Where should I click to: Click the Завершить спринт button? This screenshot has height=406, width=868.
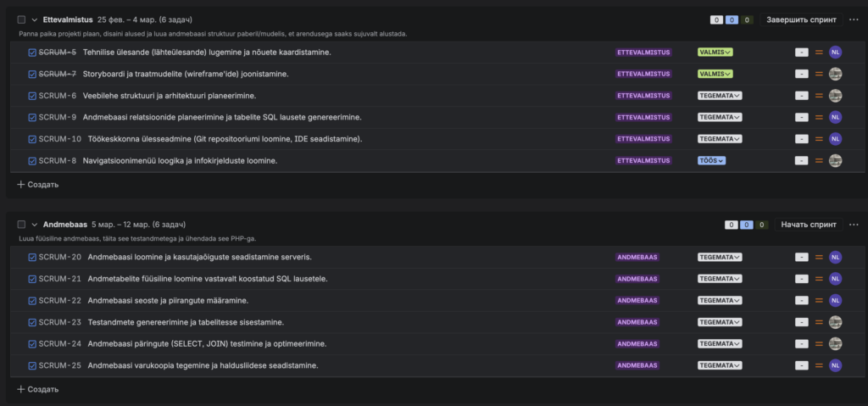(x=801, y=19)
